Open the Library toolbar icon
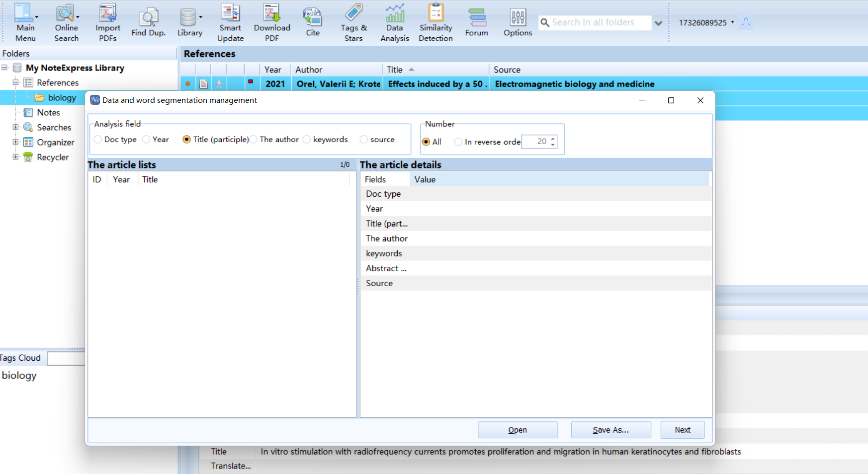This screenshot has width=868, height=474. pyautogui.click(x=189, y=22)
